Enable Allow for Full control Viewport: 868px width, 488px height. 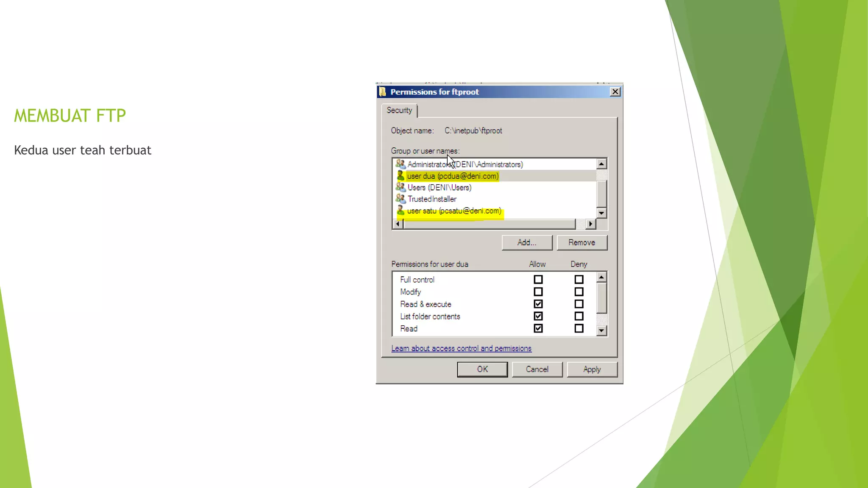(x=538, y=280)
